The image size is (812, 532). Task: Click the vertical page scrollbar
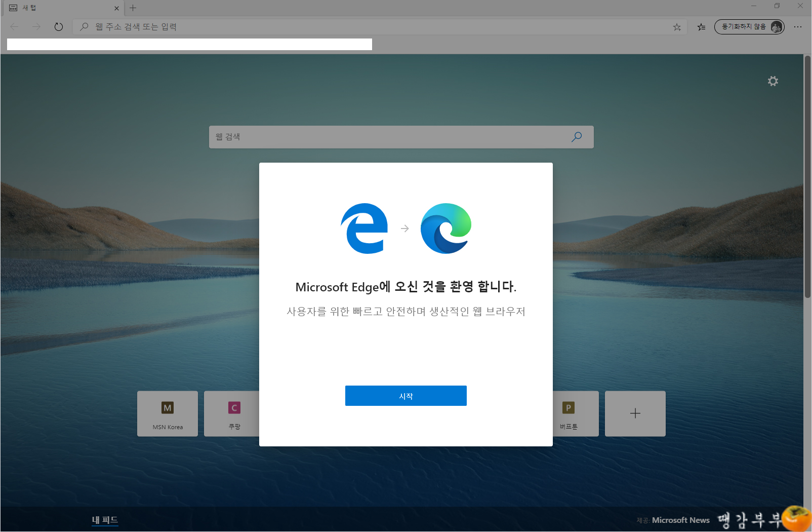tap(807, 176)
